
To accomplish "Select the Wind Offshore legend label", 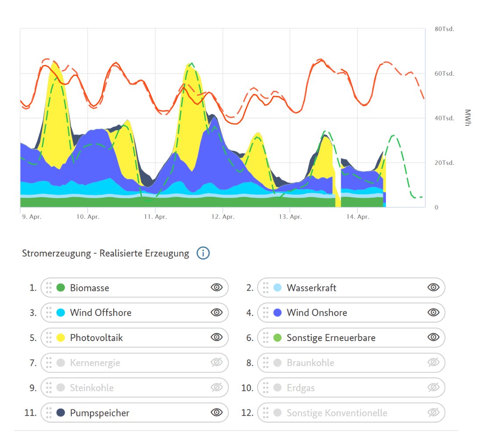I will point(101,313).
